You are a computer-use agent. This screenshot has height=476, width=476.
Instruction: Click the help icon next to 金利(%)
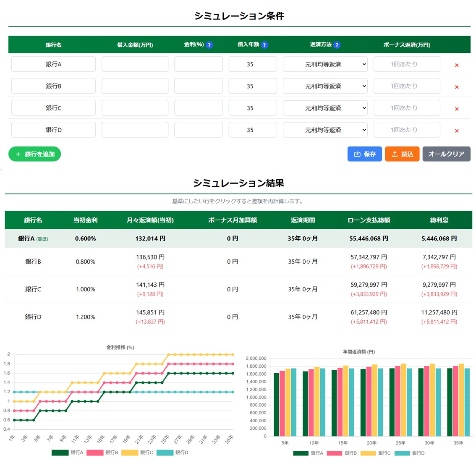209,45
